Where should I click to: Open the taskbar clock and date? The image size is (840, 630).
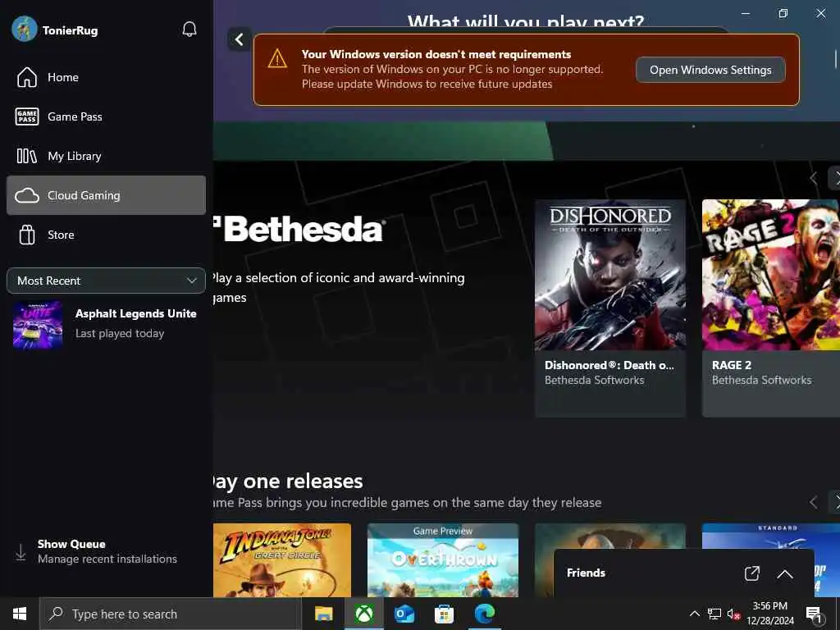[x=770, y=614]
